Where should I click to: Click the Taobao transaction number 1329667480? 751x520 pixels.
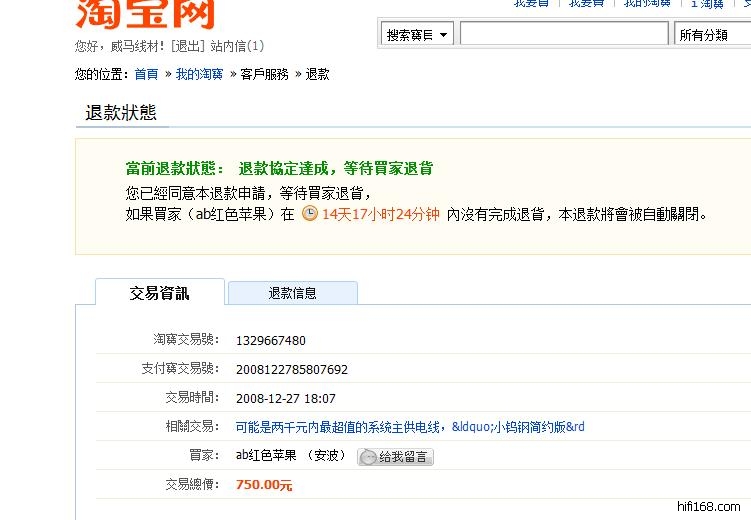270,341
